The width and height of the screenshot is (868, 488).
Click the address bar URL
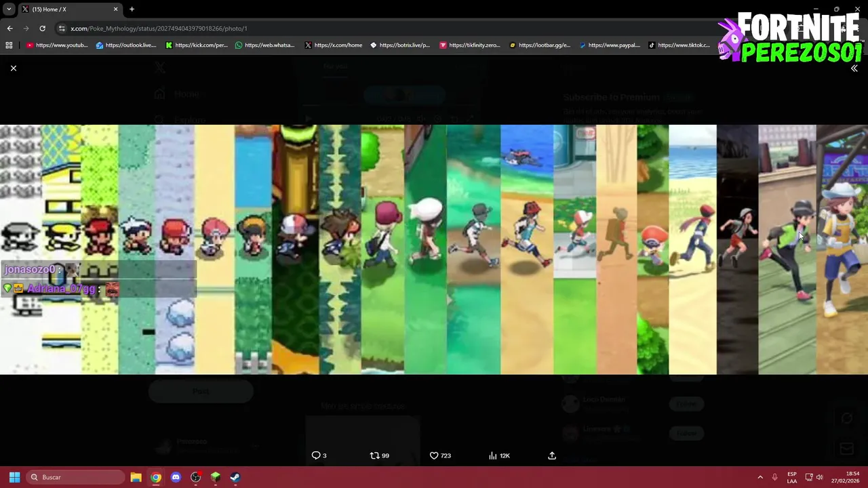click(159, 28)
